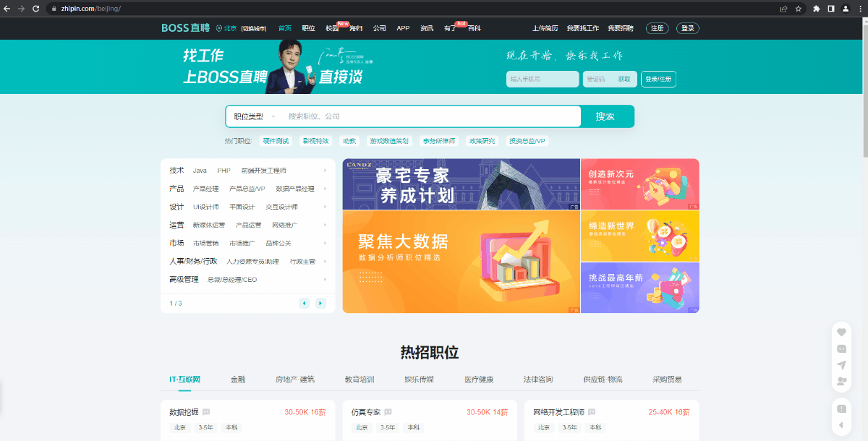
Task: Click the UI设计师 link
Action: point(205,207)
